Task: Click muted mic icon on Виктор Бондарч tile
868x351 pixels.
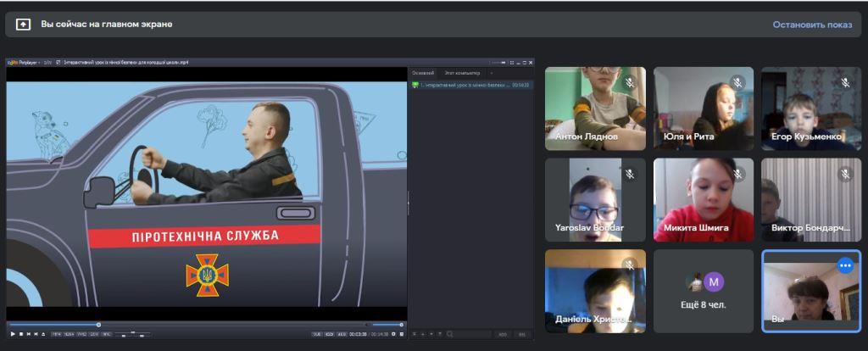Action: click(x=845, y=175)
